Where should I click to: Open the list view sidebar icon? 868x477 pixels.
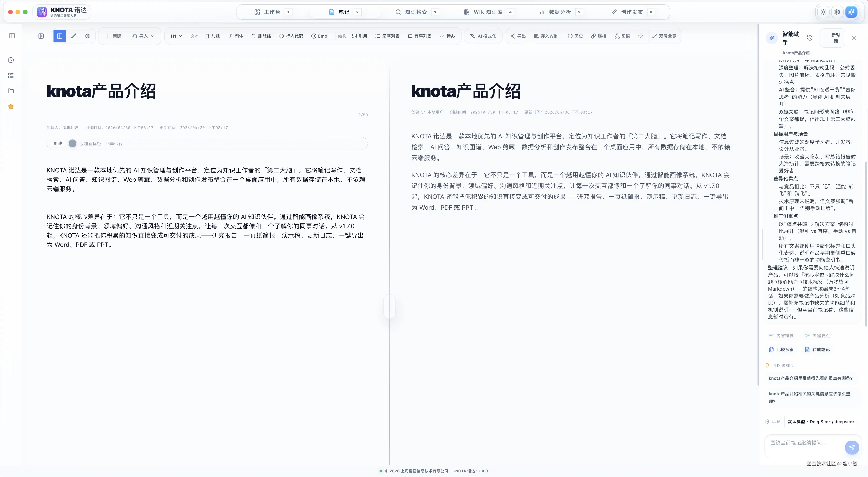coord(11,75)
